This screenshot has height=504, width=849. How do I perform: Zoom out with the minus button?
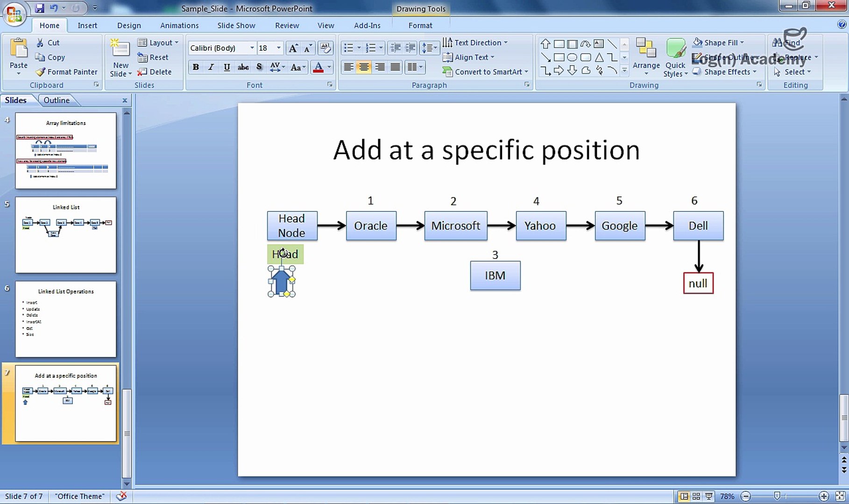point(746,496)
